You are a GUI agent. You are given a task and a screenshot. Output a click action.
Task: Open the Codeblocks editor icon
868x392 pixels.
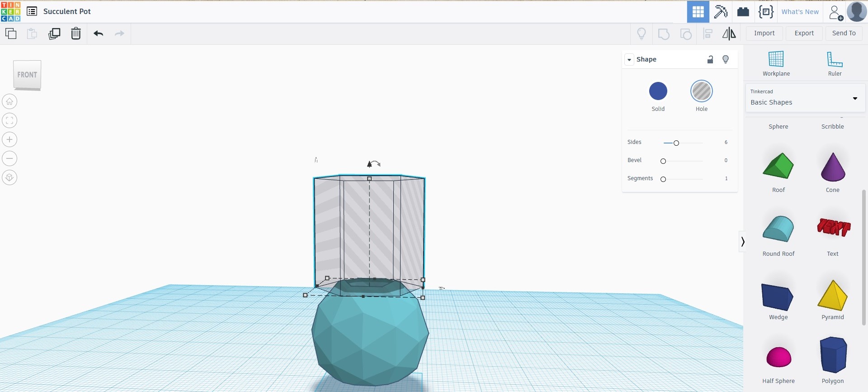pyautogui.click(x=766, y=11)
